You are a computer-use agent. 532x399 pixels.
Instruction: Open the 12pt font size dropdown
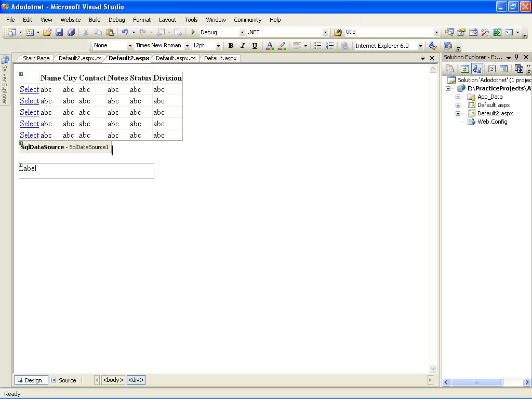pos(218,46)
